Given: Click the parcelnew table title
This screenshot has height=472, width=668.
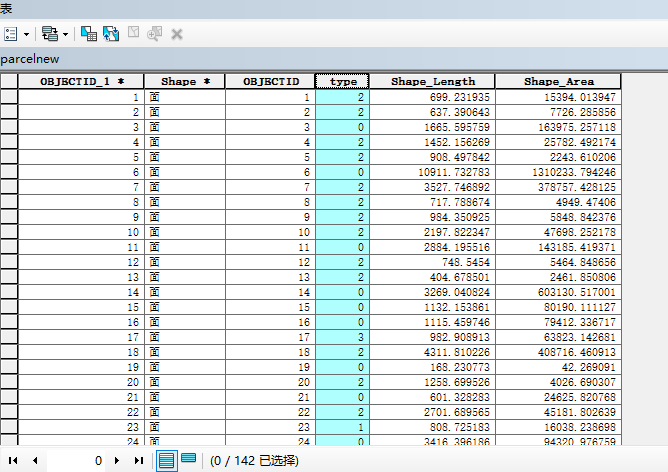Looking at the screenshot, I should (x=29, y=59).
